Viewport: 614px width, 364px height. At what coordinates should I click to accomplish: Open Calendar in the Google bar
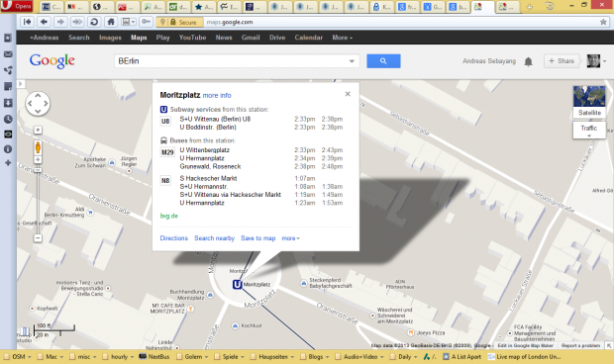(x=309, y=38)
